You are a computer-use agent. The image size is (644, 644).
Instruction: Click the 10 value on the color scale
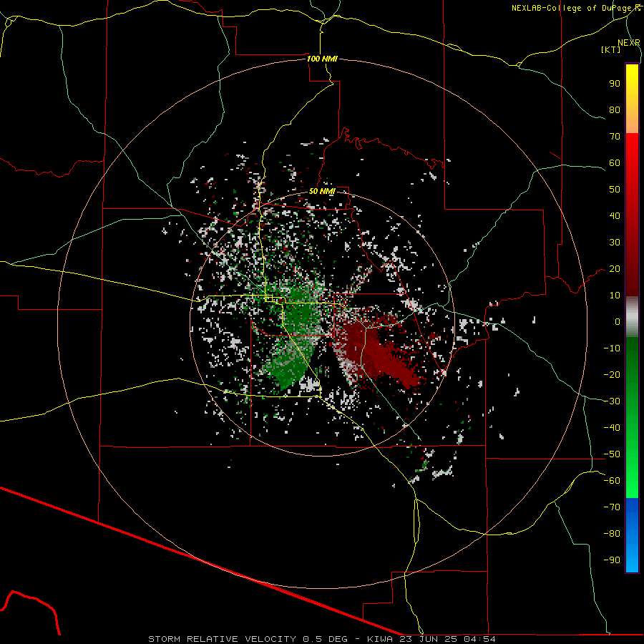point(615,296)
